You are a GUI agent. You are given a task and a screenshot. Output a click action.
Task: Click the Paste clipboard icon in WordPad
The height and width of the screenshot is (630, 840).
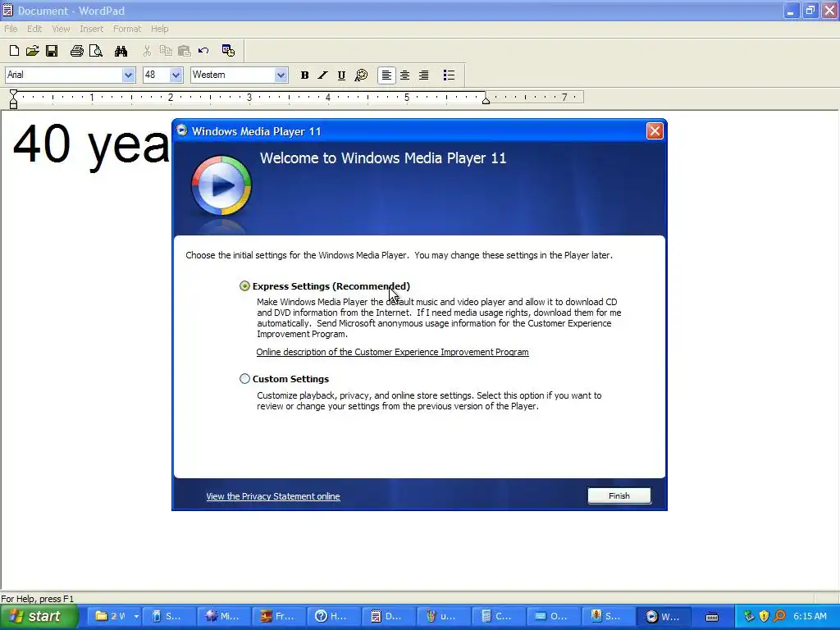coord(185,51)
